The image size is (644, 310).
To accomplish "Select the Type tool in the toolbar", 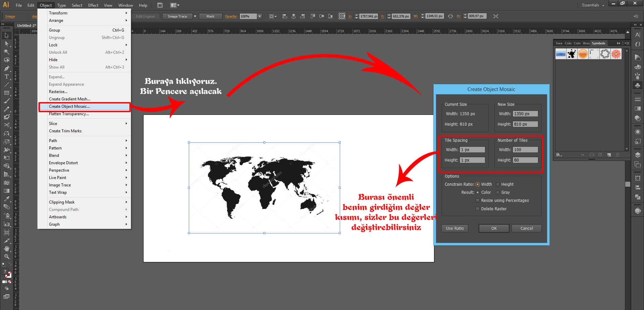I will 6,77.
